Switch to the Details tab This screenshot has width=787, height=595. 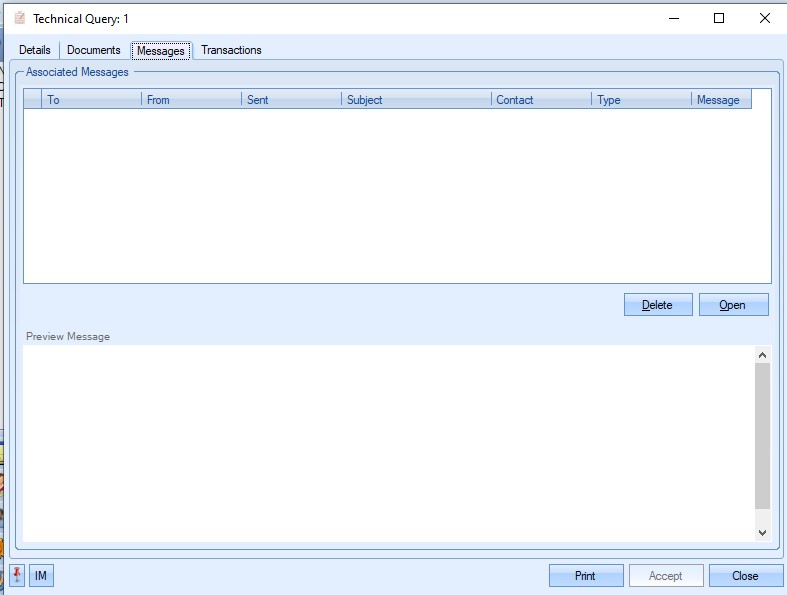[x=35, y=50]
